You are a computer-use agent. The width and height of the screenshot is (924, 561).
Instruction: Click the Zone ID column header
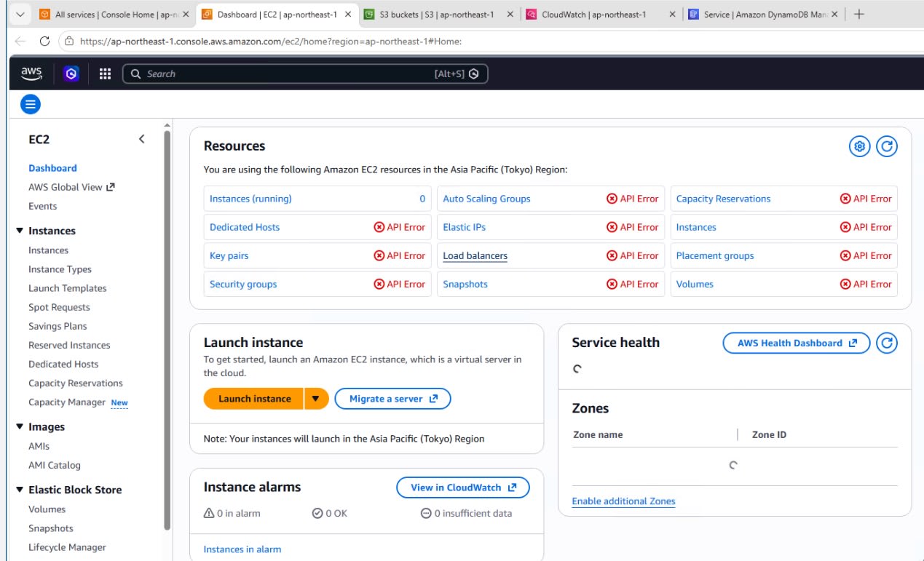[x=769, y=434]
